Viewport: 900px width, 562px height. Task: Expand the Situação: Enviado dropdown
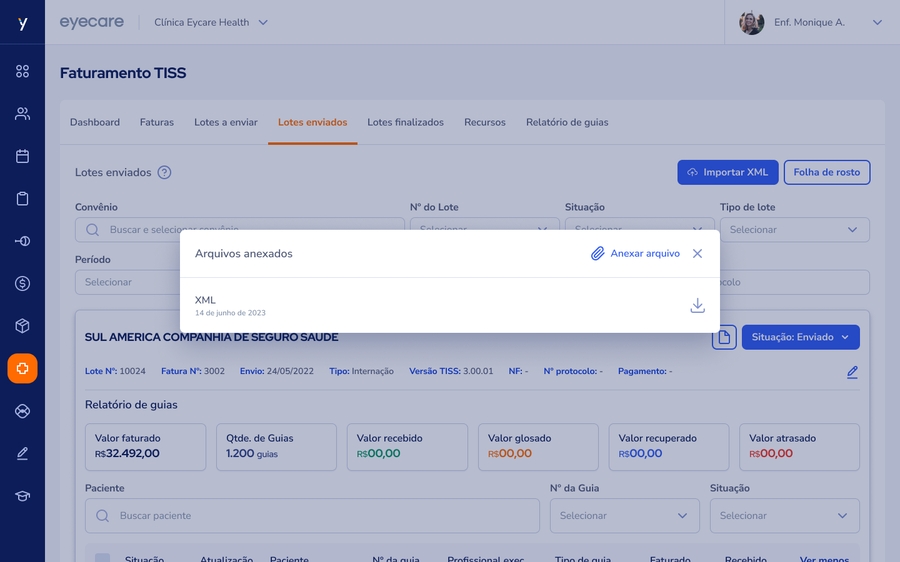800,338
